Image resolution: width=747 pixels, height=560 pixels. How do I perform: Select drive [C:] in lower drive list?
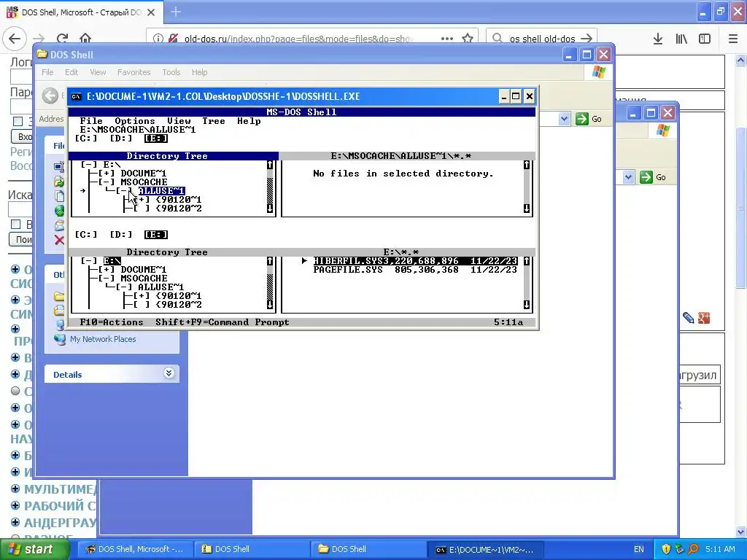[86, 235]
